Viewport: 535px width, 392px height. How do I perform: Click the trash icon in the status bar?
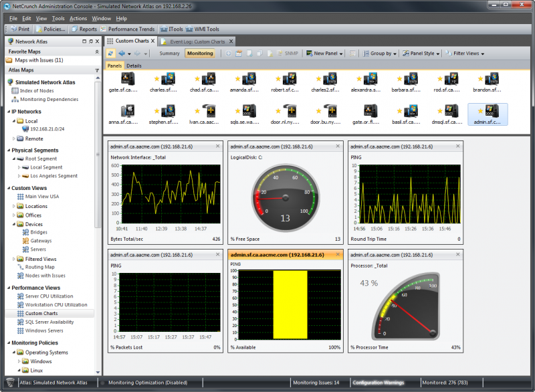pos(10,383)
